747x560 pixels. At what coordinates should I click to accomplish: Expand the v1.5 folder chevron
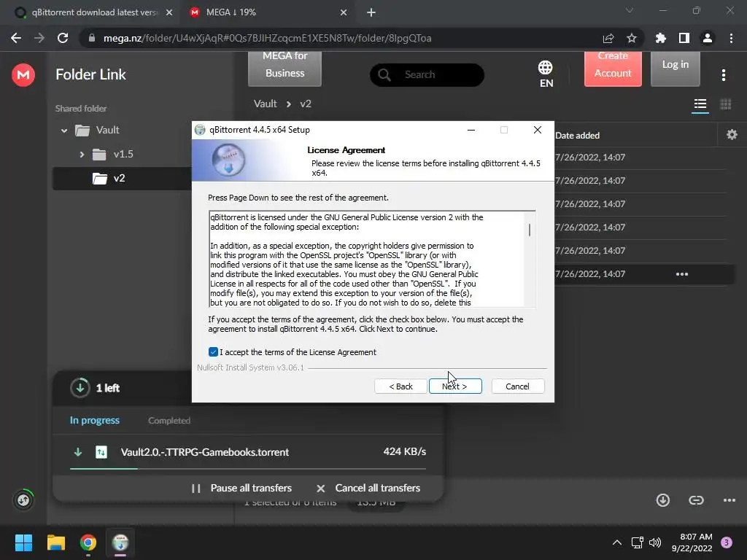82,155
